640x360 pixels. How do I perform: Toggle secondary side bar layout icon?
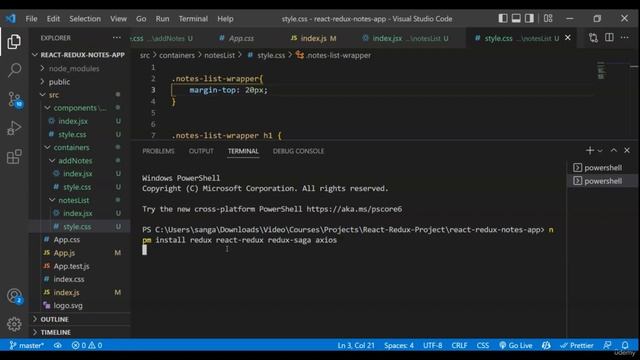[529, 18]
